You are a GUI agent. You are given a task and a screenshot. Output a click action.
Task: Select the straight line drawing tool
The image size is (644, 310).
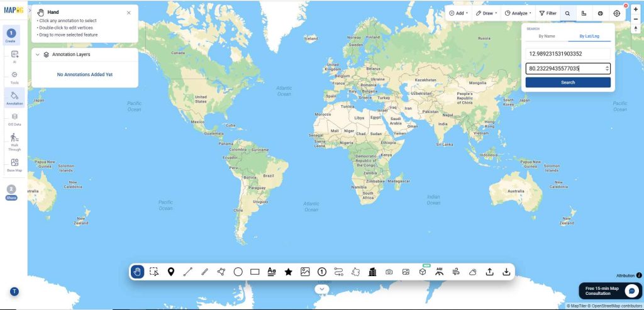tap(187, 272)
